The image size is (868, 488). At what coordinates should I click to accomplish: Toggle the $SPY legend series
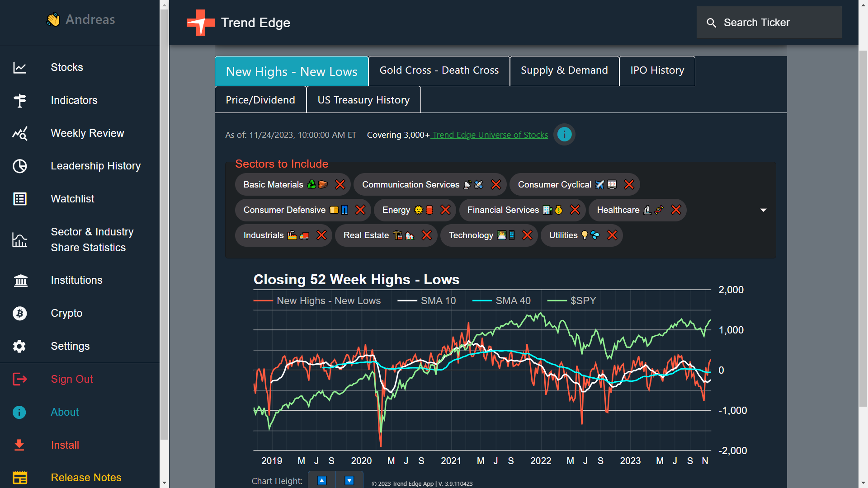571,301
